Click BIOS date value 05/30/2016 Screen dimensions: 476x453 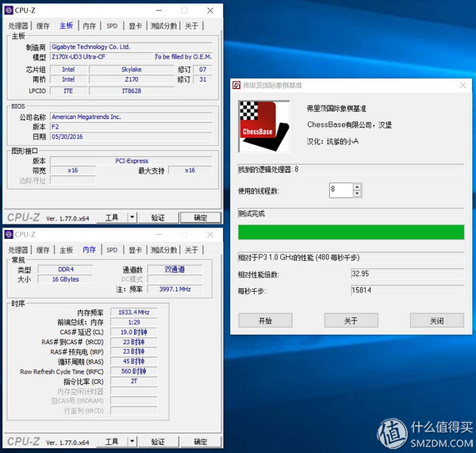click(x=67, y=136)
